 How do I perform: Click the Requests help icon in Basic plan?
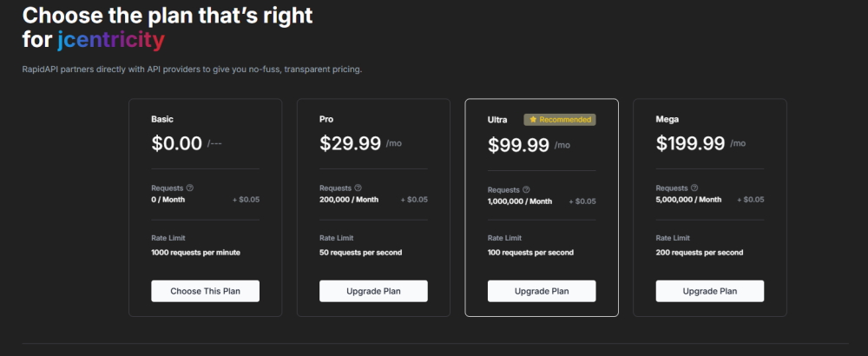point(190,188)
